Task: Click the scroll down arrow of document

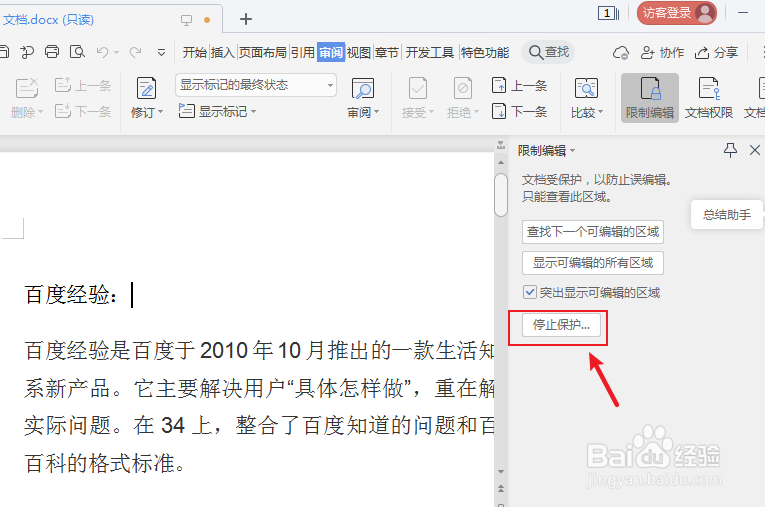Action: click(501, 472)
